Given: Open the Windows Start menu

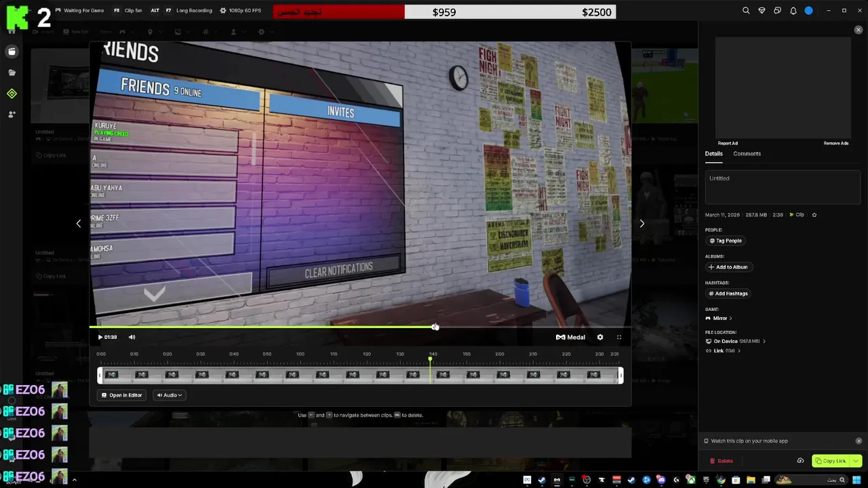Looking at the screenshot, I should click(856, 480).
